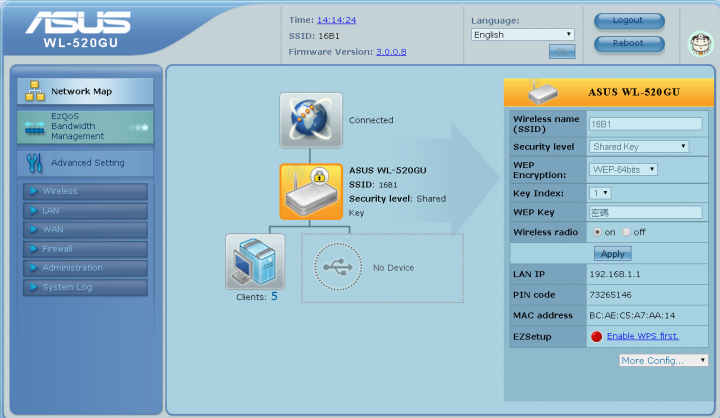720x418 pixels.
Task: Click the LAN IP 192.168.1.1 value
Action: [615, 274]
